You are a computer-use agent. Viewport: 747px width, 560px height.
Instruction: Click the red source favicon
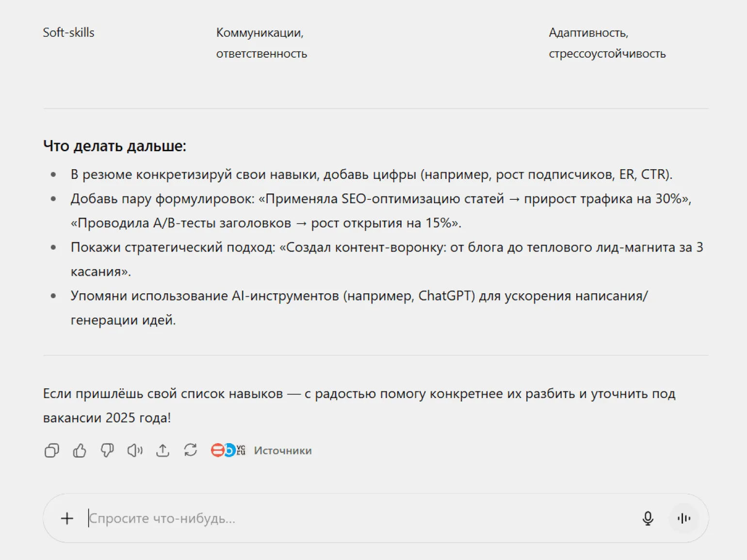[x=217, y=450]
